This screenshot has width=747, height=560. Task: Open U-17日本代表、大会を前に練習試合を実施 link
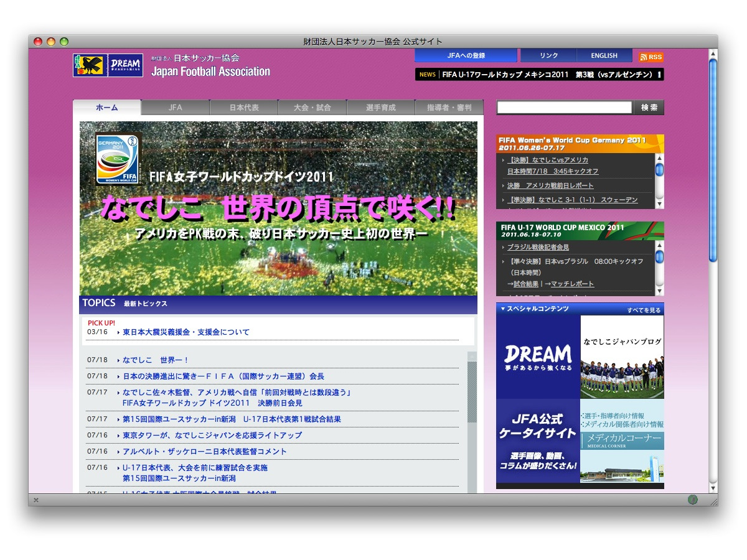click(195, 473)
